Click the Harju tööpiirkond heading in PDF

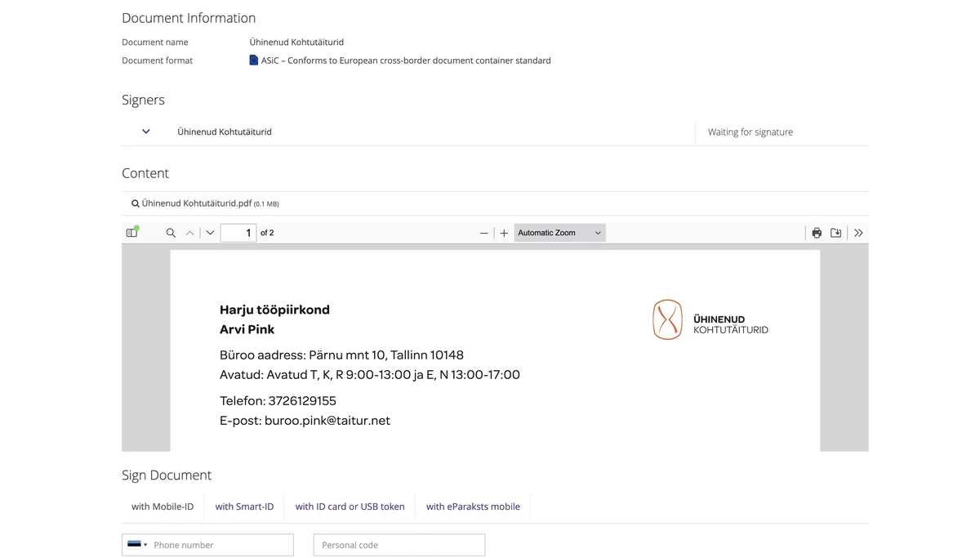pyautogui.click(x=274, y=310)
